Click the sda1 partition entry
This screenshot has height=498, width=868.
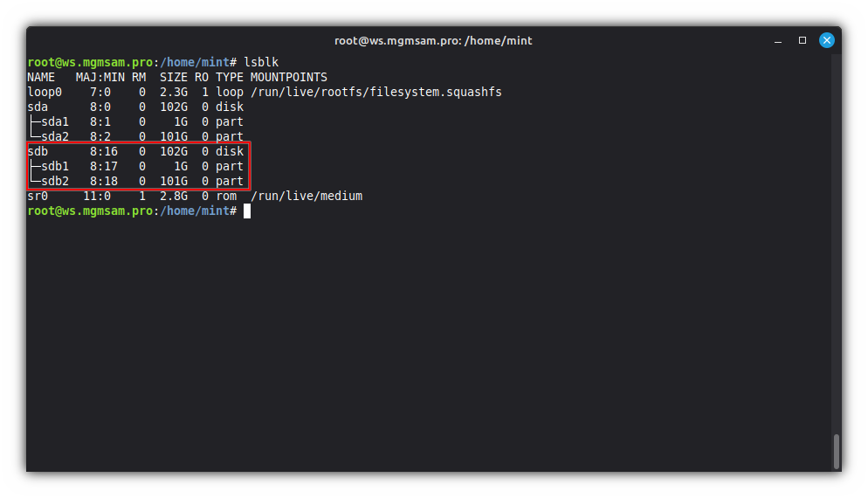pos(54,121)
